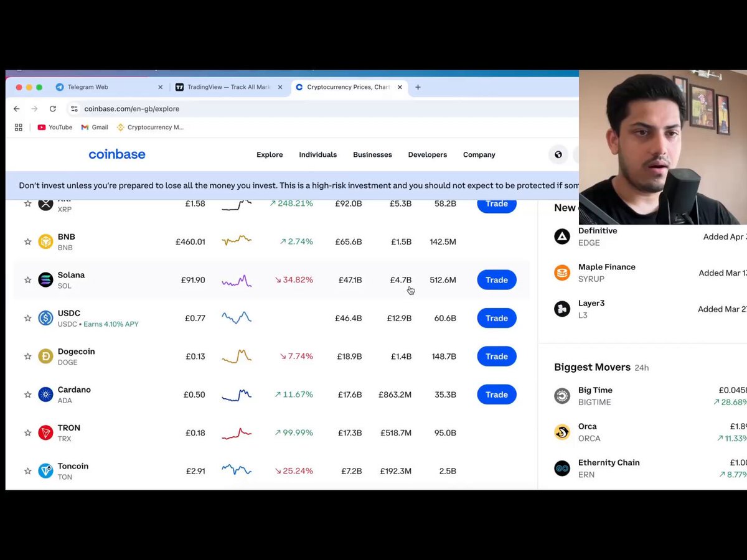747x560 pixels.
Task: Click the USDC Earns 4.10% APY text
Action: pyautogui.click(x=111, y=324)
